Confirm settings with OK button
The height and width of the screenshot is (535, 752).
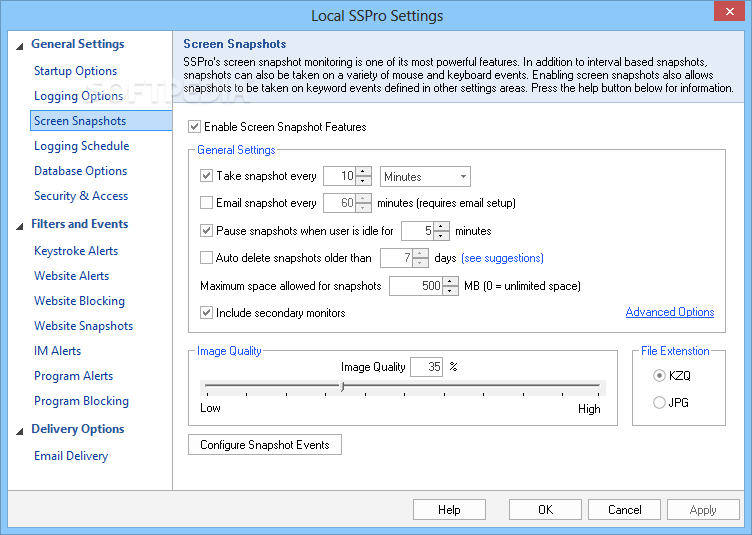point(545,510)
